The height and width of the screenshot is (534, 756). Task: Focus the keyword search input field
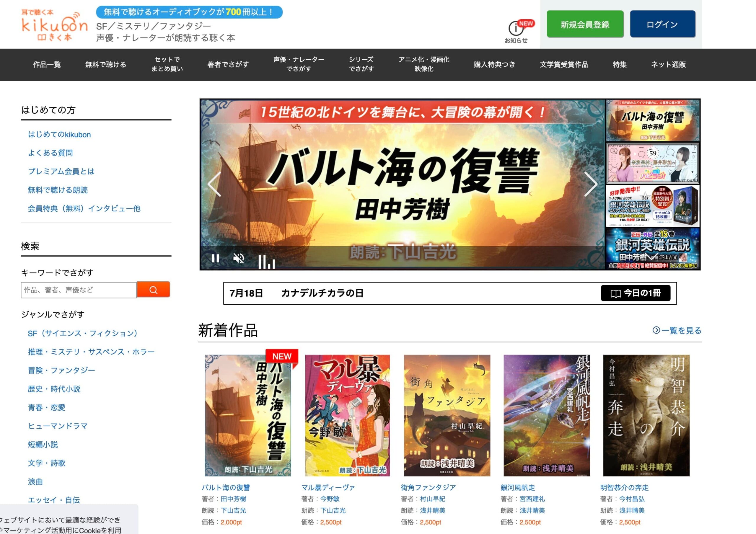79,290
